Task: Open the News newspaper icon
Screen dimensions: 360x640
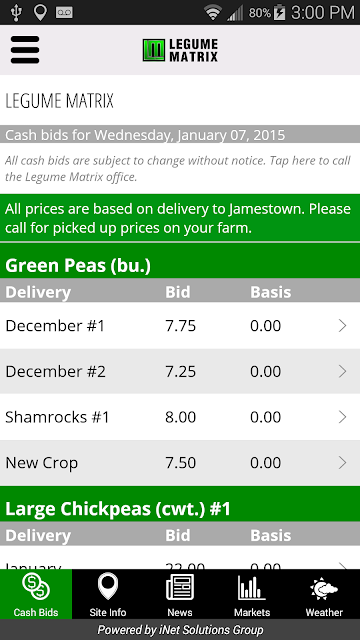Action: pos(180,587)
